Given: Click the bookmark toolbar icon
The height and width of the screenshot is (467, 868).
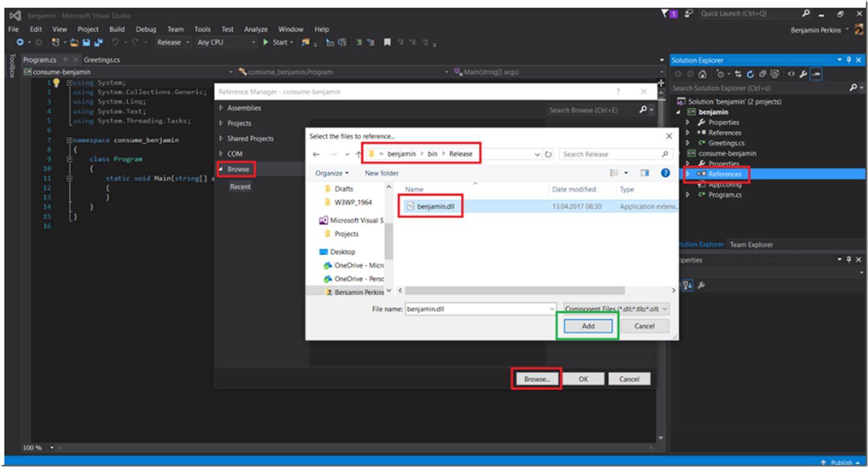Looking at the screenshot, I should (x=387, y=42).
